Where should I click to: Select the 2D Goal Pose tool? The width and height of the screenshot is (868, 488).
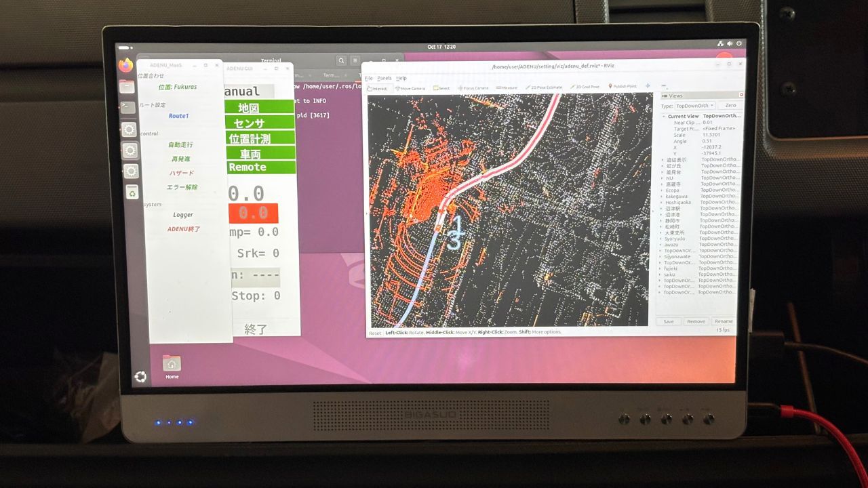pyautogui.click(x=585, y=87)
